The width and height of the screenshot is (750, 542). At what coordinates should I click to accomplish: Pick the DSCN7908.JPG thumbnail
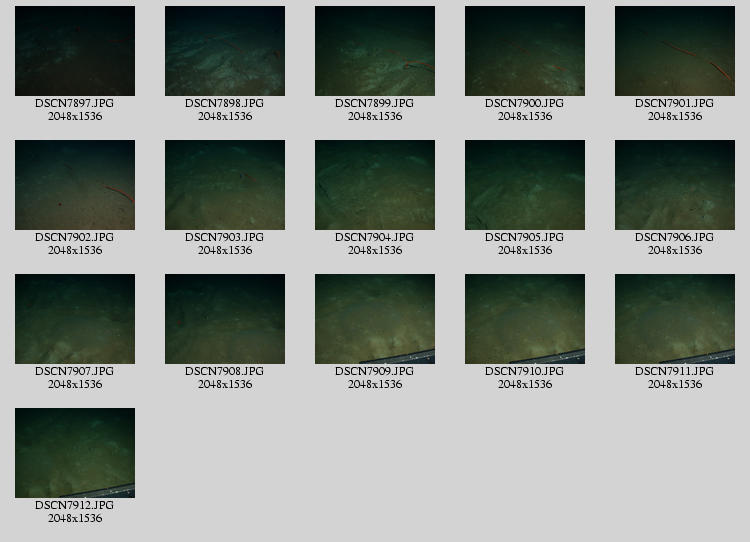click(225, 319)
